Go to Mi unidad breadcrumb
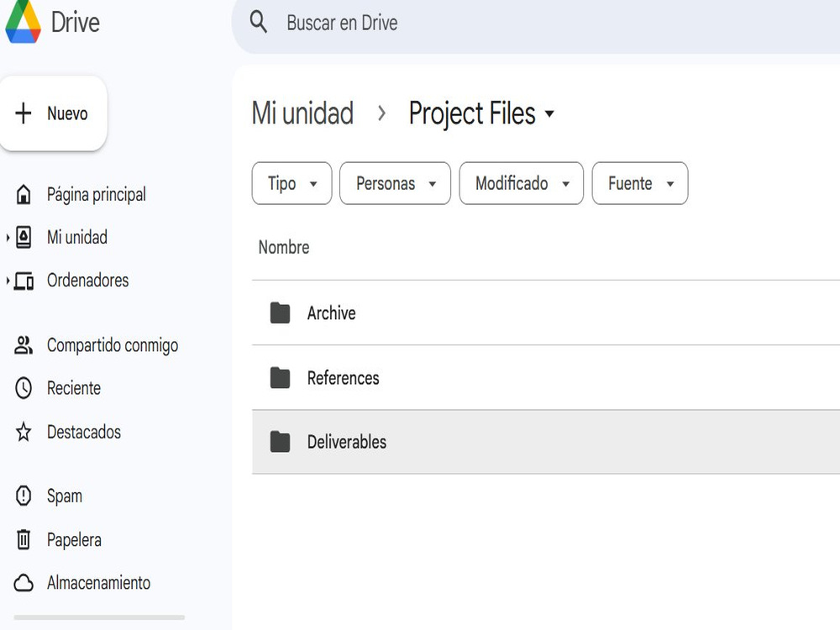840x630 pixels. point(302,113)
